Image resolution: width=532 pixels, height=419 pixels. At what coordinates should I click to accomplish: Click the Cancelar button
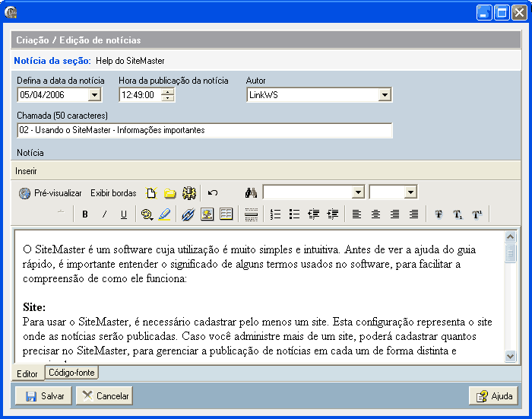(105, 396)
